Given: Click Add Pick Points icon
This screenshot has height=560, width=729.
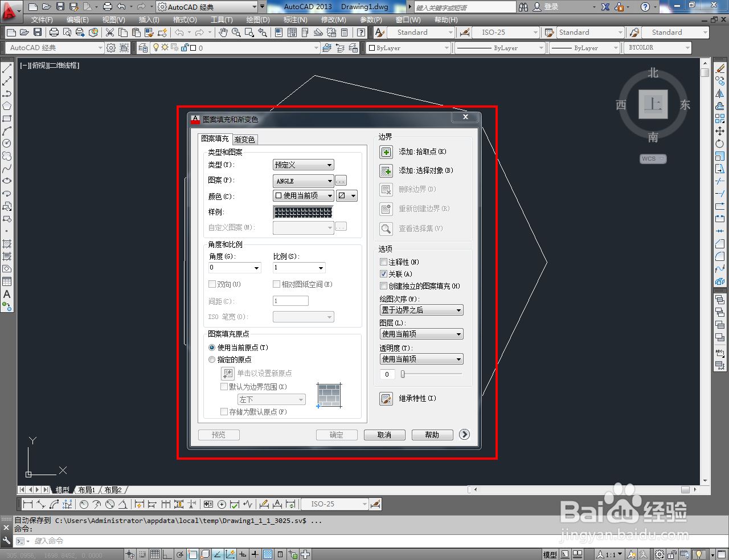Looking at the screenshot, I should pos(386,152).
